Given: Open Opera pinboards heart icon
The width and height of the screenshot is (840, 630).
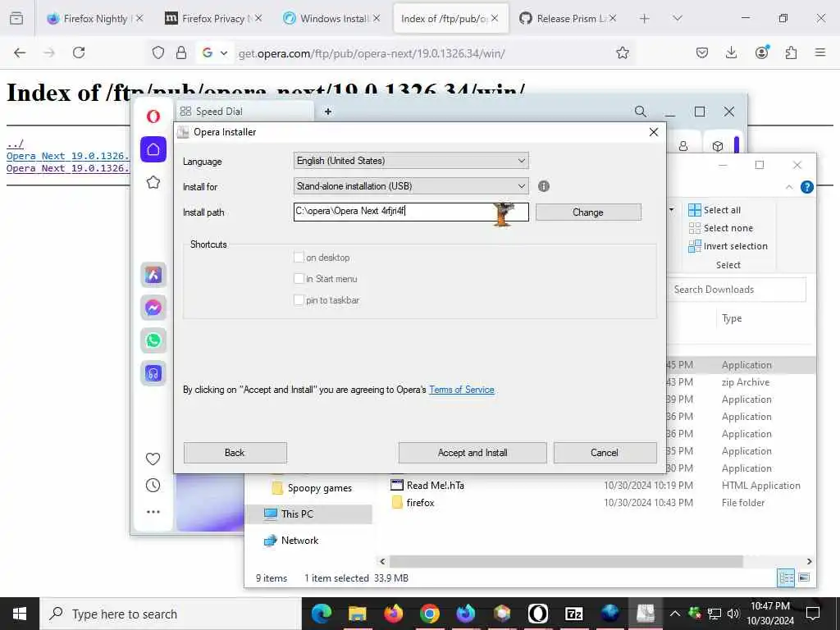Looking at the screenshot, I should click(x=153, y=459).
